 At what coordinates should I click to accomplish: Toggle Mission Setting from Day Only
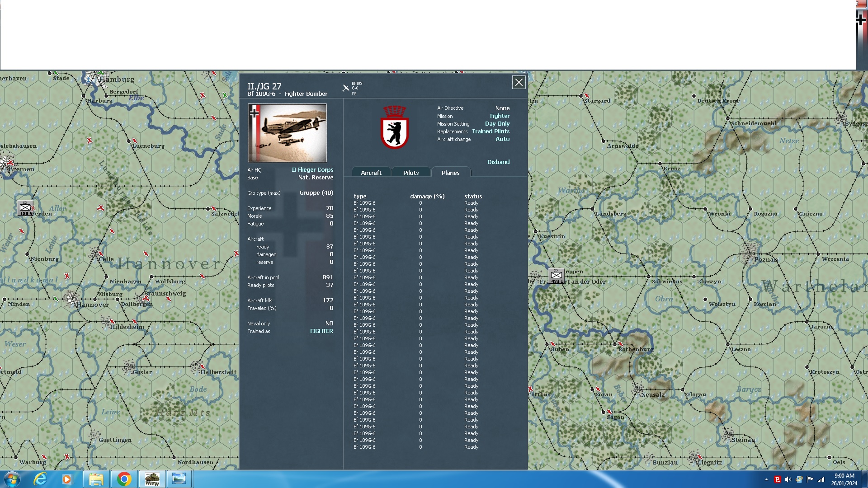point(497,123)
